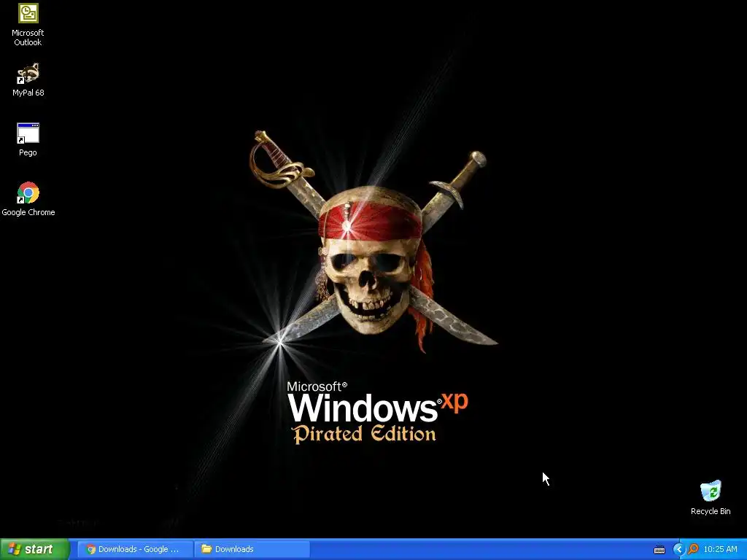Click the 10:25 AM taskbar clock
Image resolution: width=747 pixels, height=560 pixels.
tap(720, 549)
